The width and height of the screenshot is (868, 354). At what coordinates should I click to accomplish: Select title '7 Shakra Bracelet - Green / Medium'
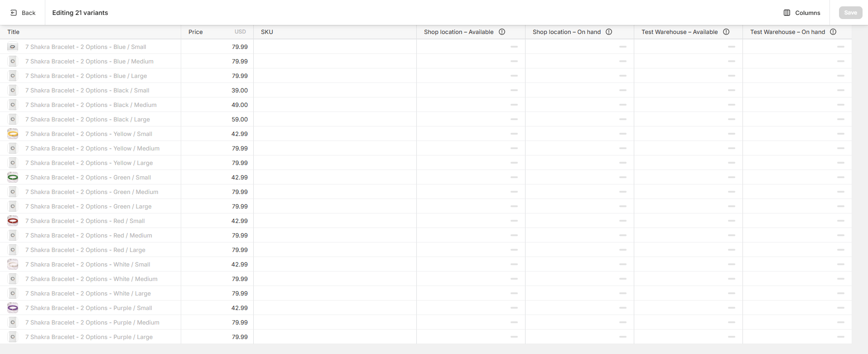point(92,192)
